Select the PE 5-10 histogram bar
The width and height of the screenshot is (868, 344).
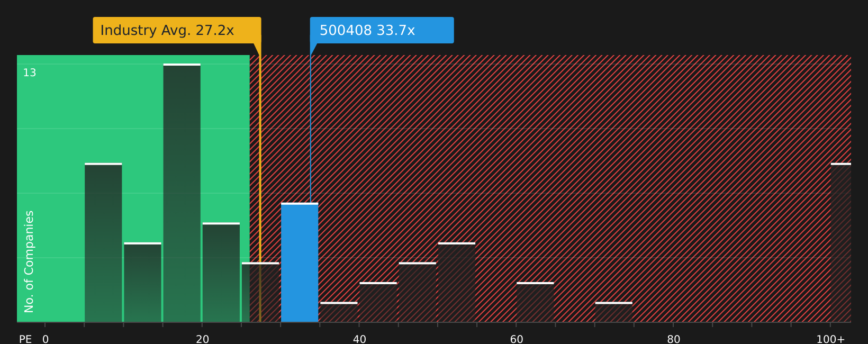pyautogui.click(x=103, y=242)
